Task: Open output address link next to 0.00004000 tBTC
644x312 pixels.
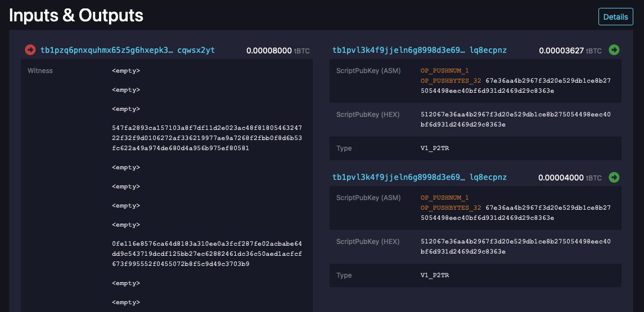Action: point(420,177)
